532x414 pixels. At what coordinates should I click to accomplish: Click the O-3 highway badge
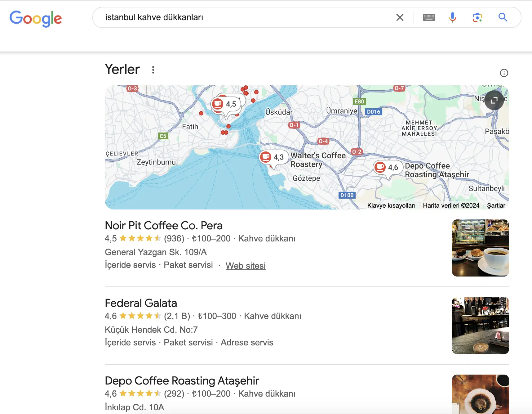click(x=132, y=88)
